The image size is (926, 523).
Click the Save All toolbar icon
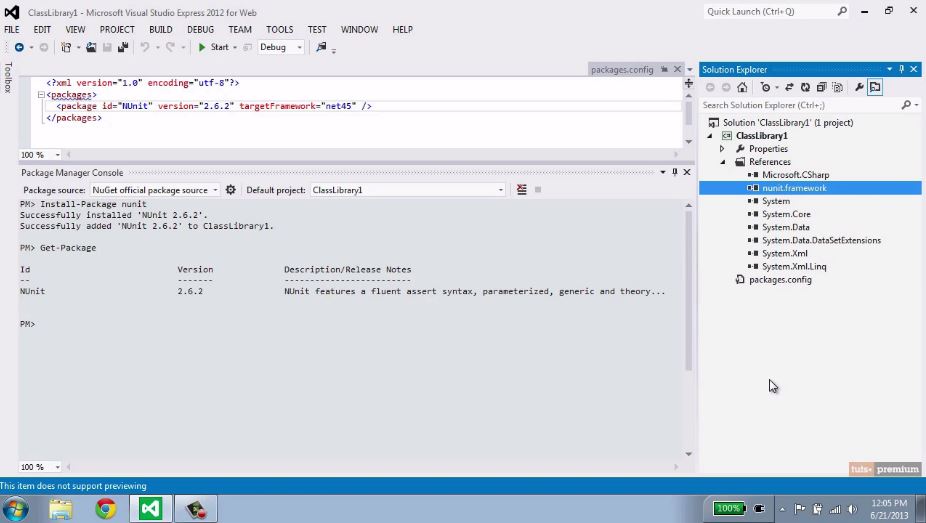coord(123,47)
